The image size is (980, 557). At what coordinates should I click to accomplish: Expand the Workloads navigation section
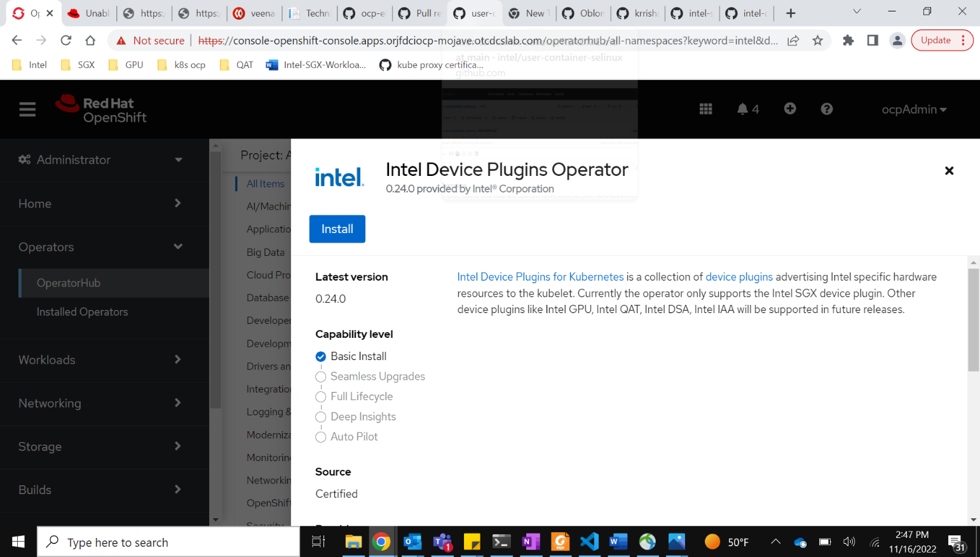(102, 360)
